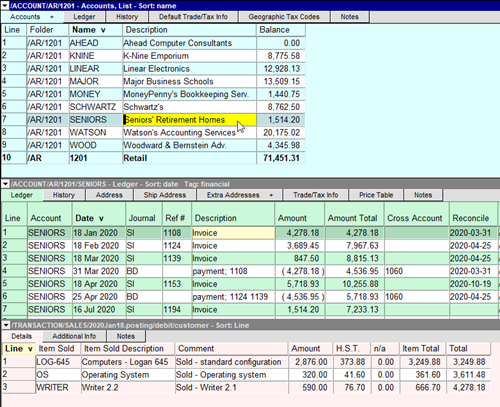The width and height of the screenshot is (500, 407).
Task: Switch to the Address tab
Action: click(x=109, y=195)
